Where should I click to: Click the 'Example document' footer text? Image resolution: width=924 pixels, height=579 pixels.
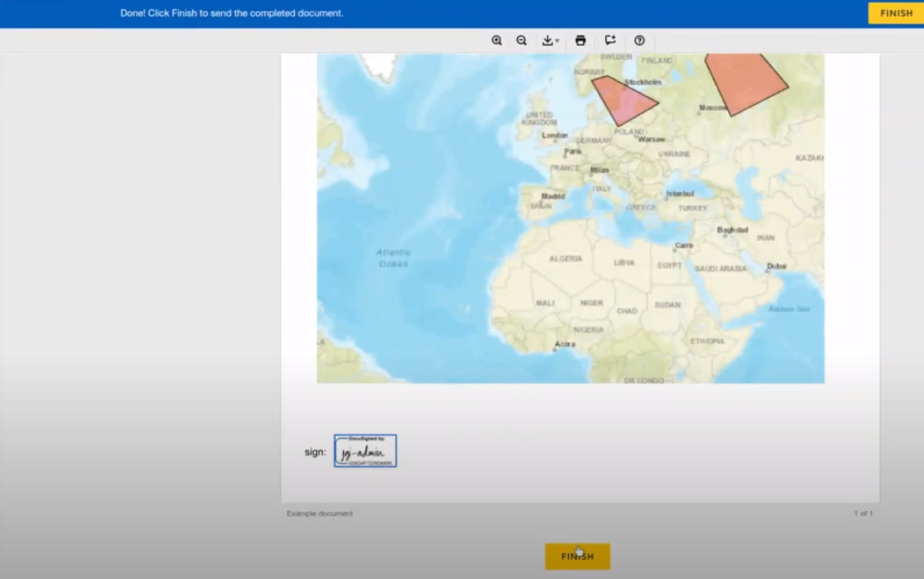click(319, 513)
